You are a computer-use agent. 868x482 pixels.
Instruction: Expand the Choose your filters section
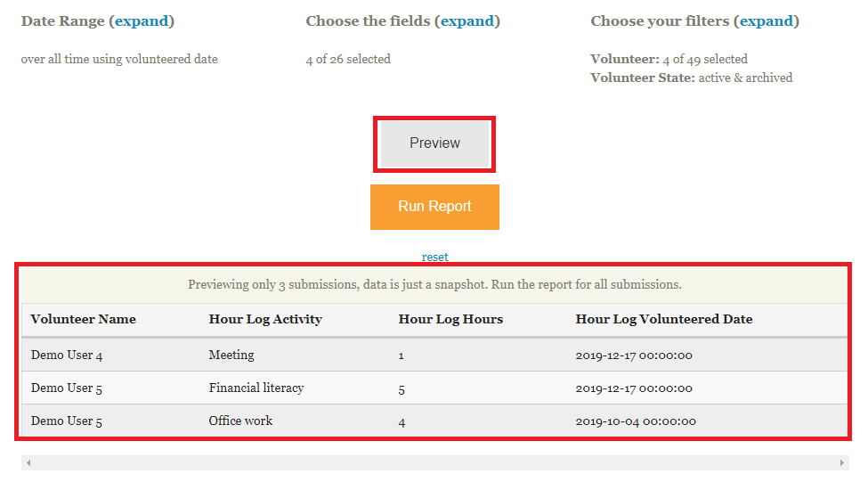766,21
